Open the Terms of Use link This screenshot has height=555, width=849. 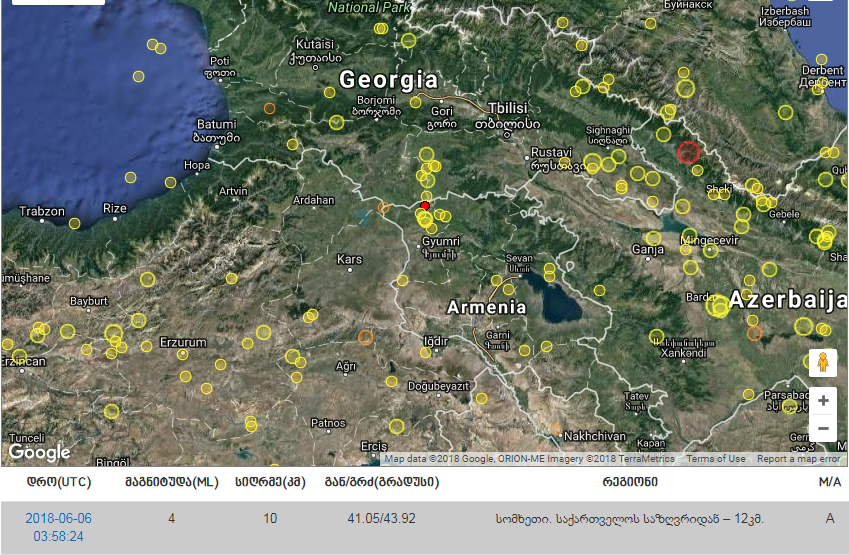[x=715, y=459]
